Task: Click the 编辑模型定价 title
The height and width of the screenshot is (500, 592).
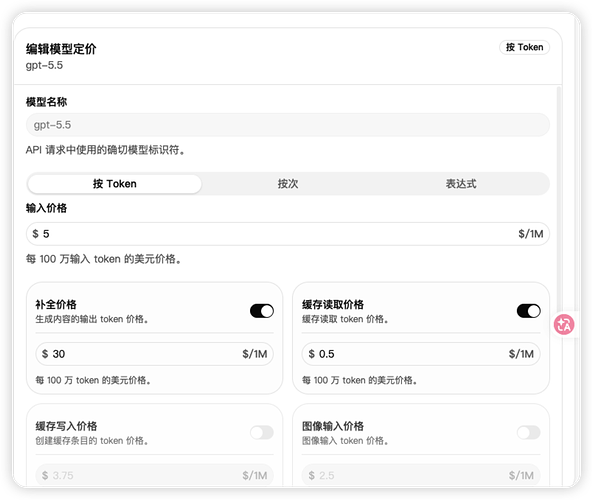Action: [61, 49]
